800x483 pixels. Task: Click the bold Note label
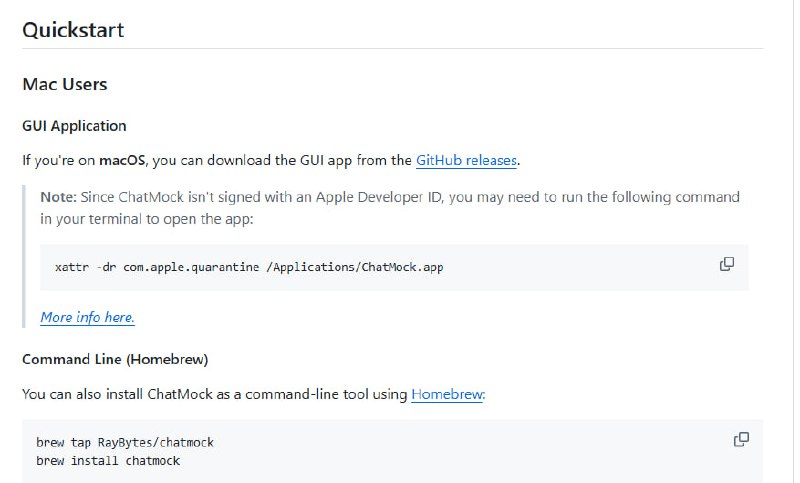click(58, 196)
